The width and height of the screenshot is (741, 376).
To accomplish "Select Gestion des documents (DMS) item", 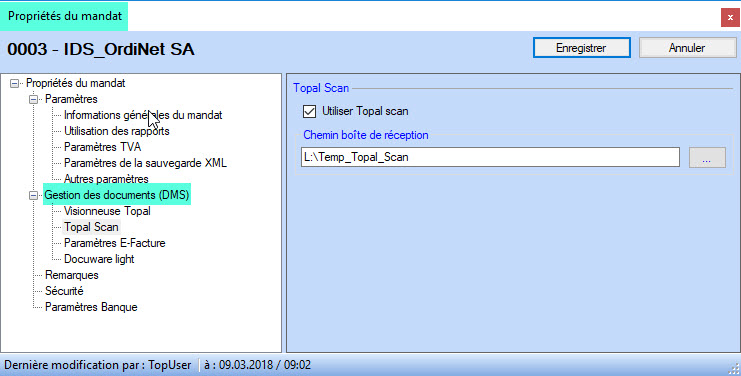I will 117,195.
